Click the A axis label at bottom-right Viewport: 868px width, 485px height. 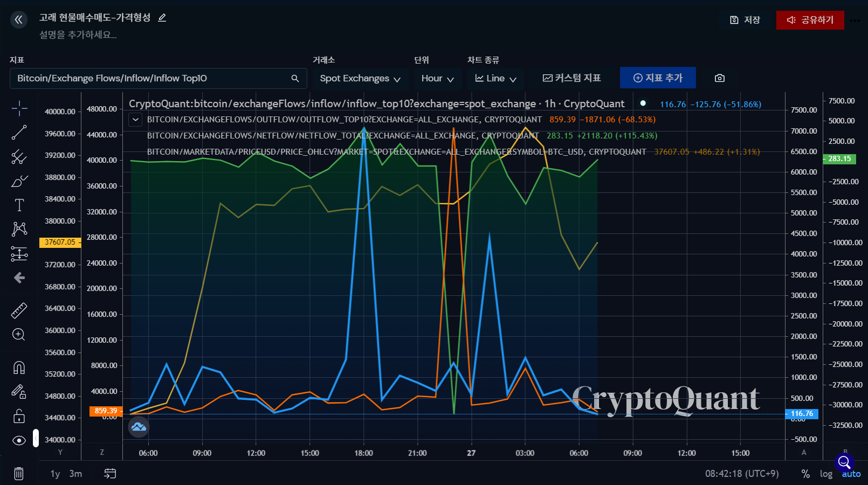pyautogui.click(x=804, y=452)
